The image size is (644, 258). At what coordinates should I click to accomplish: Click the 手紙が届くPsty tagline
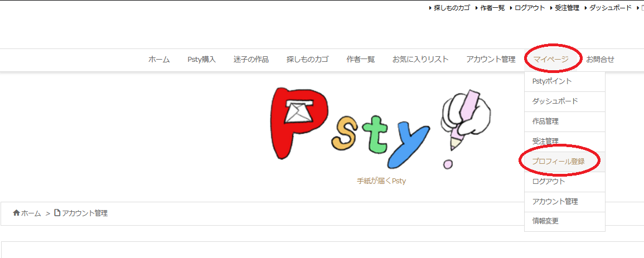(381, 181)
